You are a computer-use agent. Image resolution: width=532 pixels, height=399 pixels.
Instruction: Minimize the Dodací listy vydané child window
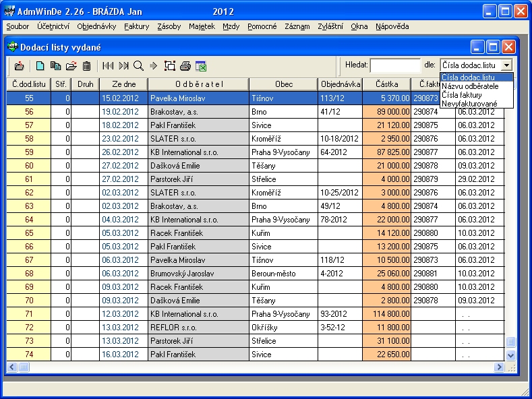point(477,47)
